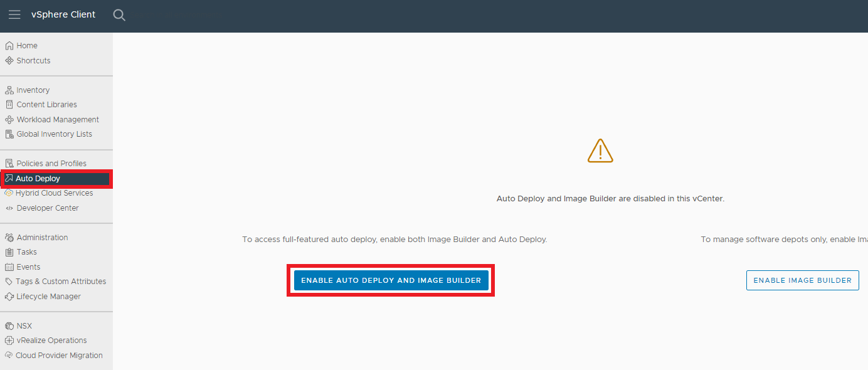Screen dimensions: 868x370
Task: Open the Administration section
Action: 41,237
